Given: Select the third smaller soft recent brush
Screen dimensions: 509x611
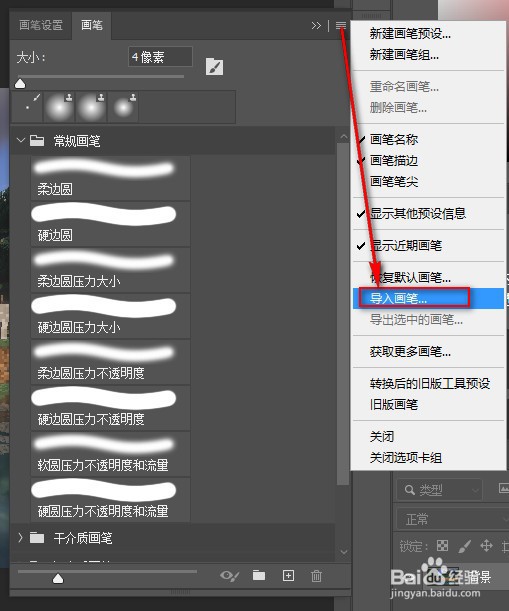Looking at the screenshot, I should (123, 107).
